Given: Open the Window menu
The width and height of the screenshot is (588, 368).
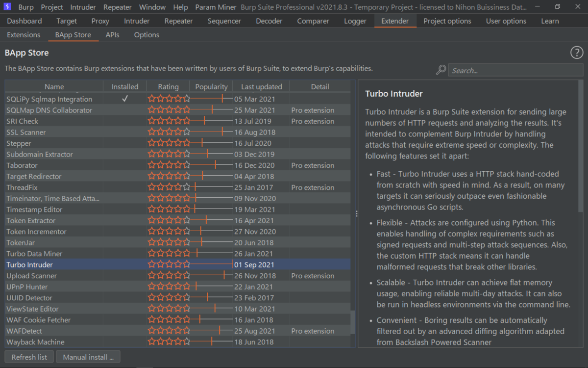Looking at the screenshot, I should [x=152, y=7].
